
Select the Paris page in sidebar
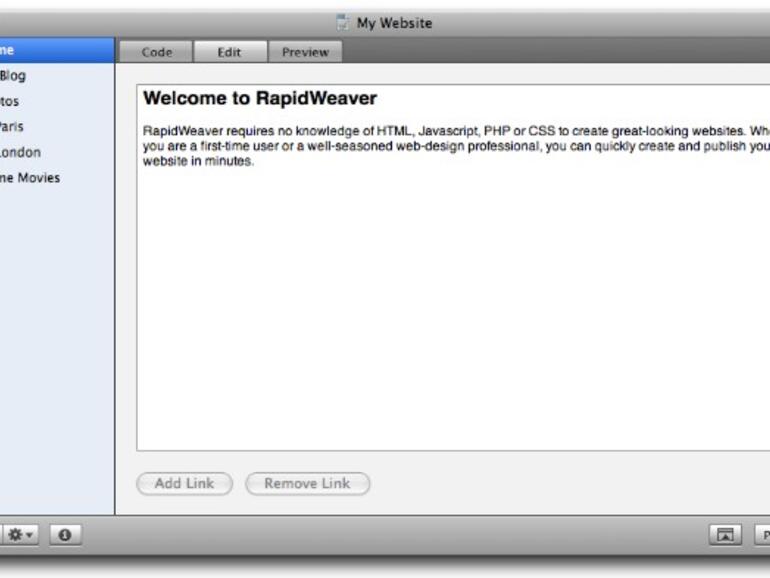pyautogui.click(x=57, y=127)
